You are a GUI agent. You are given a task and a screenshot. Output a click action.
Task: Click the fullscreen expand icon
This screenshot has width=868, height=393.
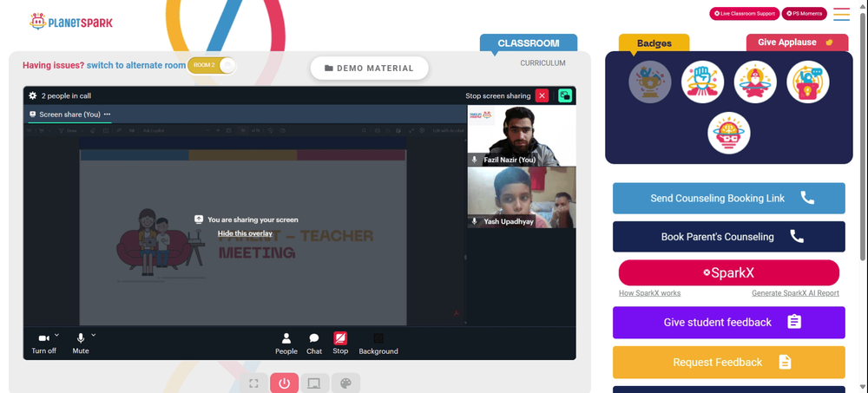click(x=254, y=383)
